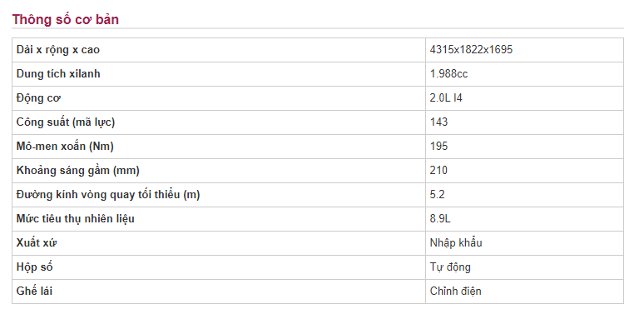This screenshot has height=324, width=644.
Task: Click the engine value 2.0L I4
Action: (x=446, y=97)
